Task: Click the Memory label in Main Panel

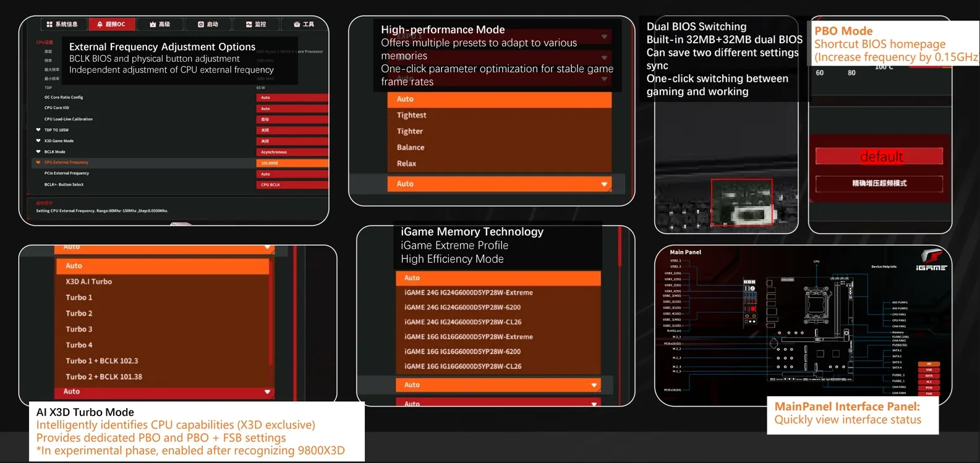Action: point(898,332)
